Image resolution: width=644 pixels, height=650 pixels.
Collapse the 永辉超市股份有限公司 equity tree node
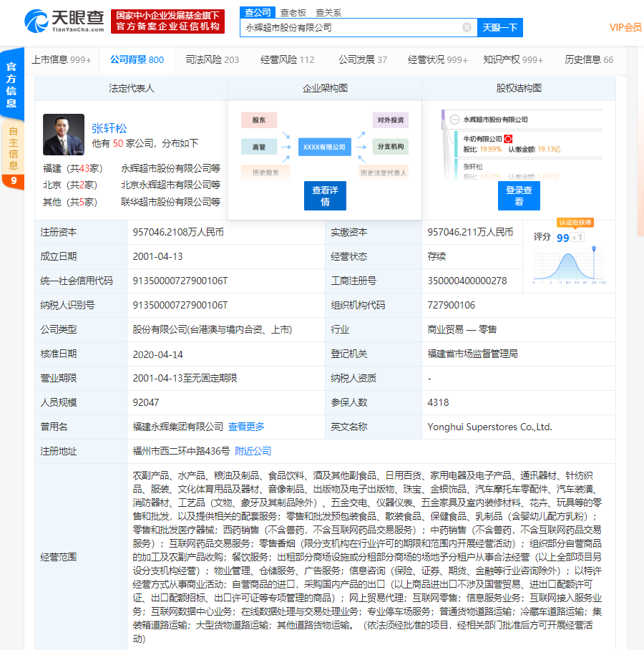[x=454, y=120]
